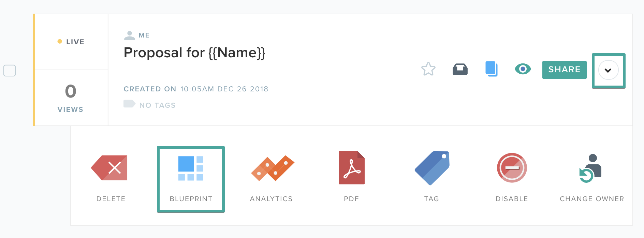Click the 0 VIEWS counter
This screenshot has width=644, height=238.
point(71,98)
